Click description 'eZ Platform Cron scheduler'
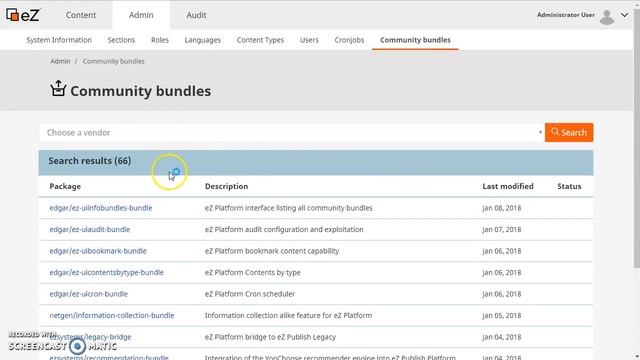 250,294
